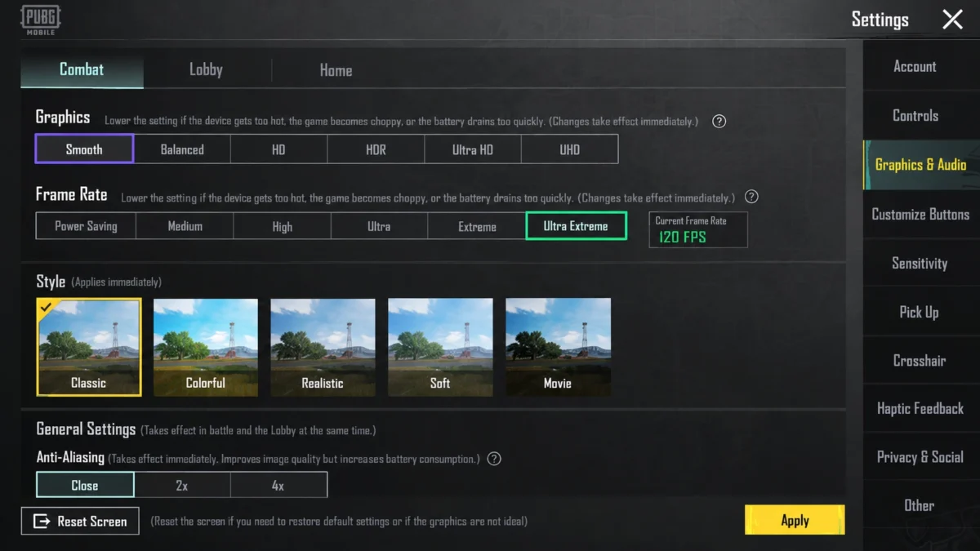980x551 pixels.
Task: Set Anti-Aliasing to Close
Action: click(85, 485)
